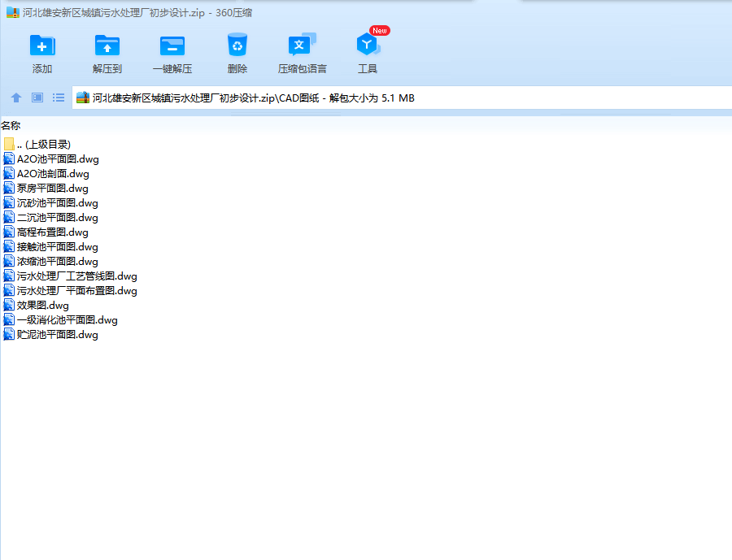
Task: Click the 添加 (Add) toolbar icon
Action: click(42, 46)
